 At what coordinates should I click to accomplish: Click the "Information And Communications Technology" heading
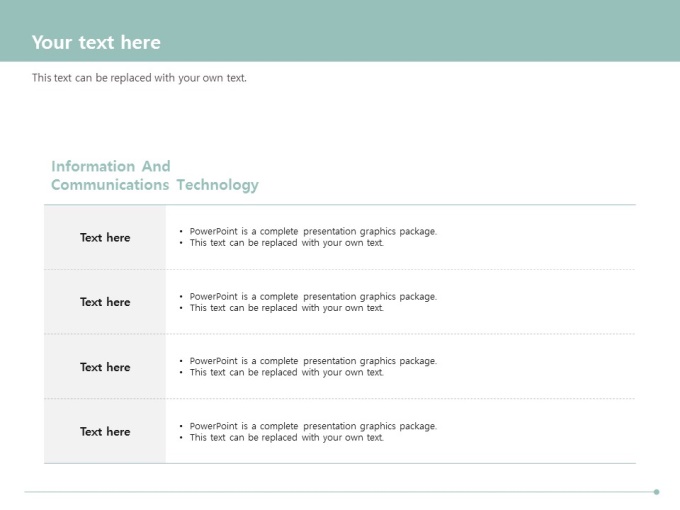point(154,176)
